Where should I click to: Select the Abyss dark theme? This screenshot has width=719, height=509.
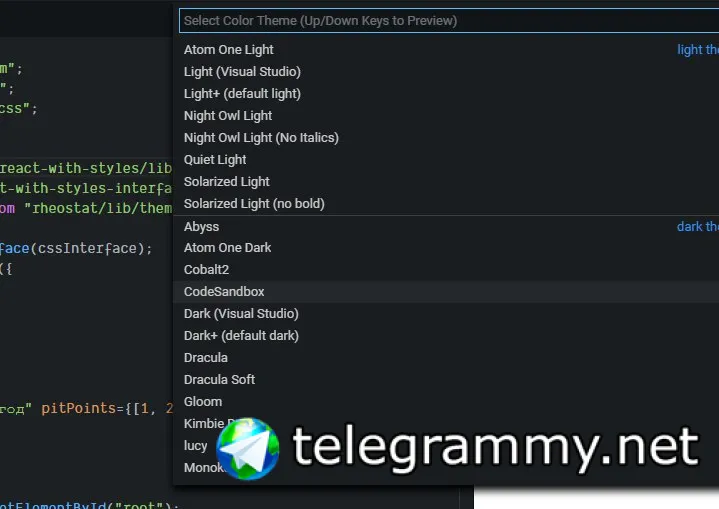coord(446,227)
